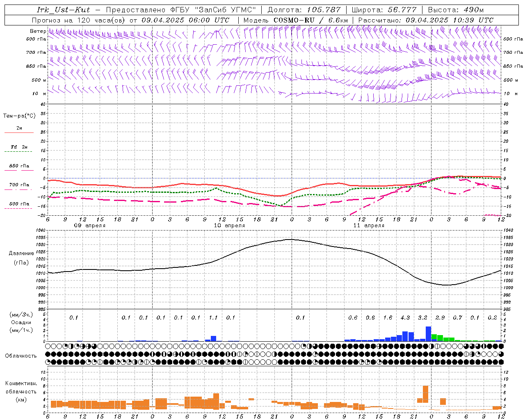
Task: Click the '(км)' unit of convective cloudiness
Action: pyautogui.click(x=21, y=399)
